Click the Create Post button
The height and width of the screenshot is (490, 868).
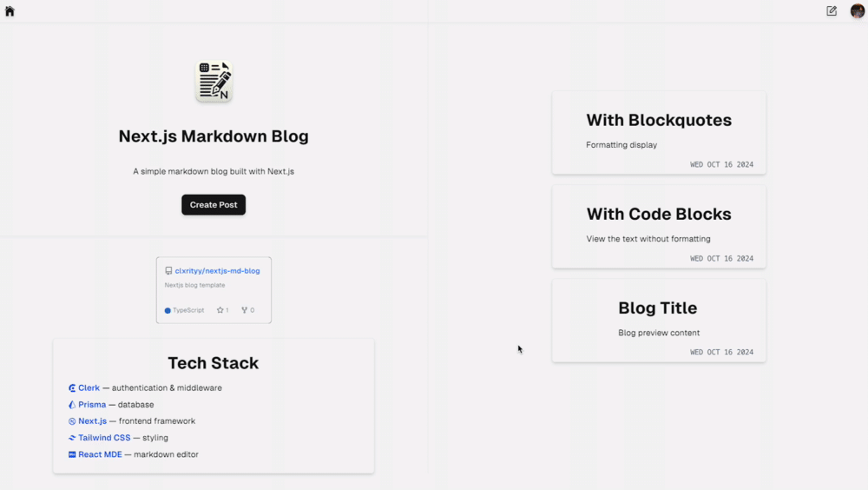(214, 205)
